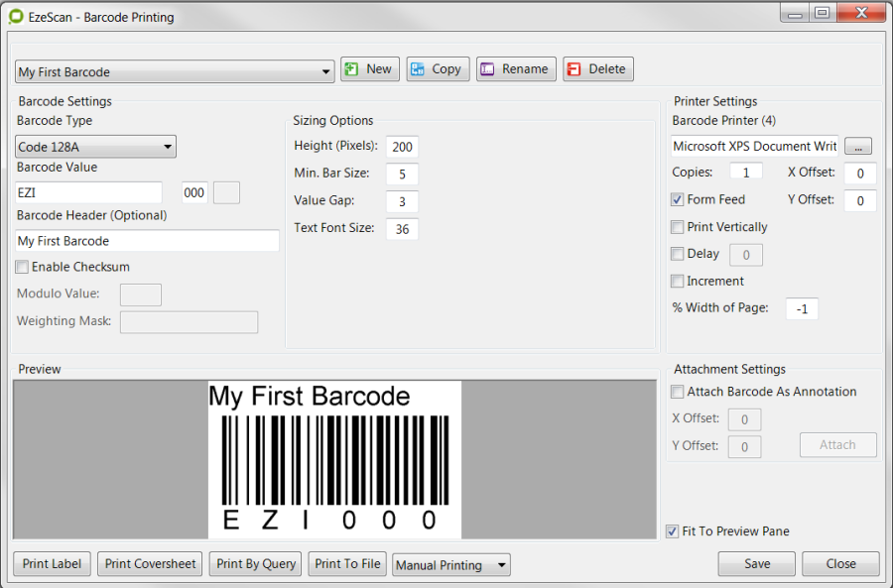Uncheck Fit To Preview Pane

tap(673, 531)
